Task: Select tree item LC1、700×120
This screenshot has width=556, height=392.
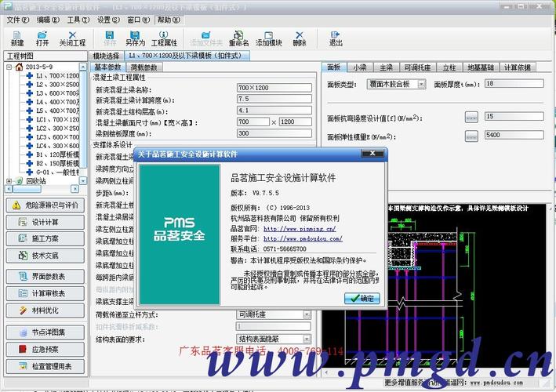Action: [x=53, y=119]
